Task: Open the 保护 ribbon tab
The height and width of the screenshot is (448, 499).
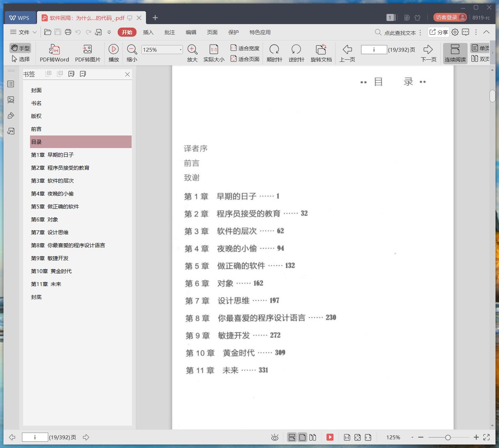Action: tap(233, 32)
